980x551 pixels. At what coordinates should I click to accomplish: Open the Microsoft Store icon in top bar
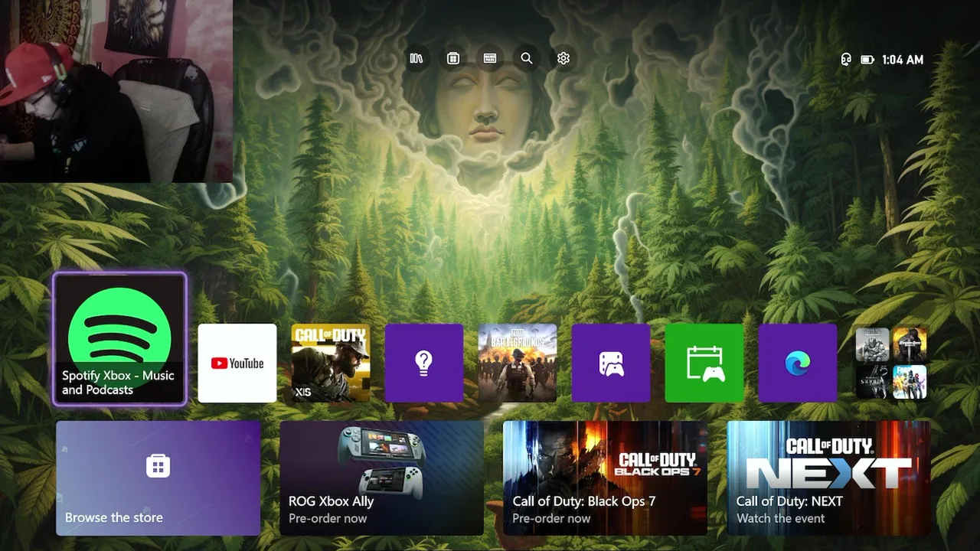click(x=453, y=58)
